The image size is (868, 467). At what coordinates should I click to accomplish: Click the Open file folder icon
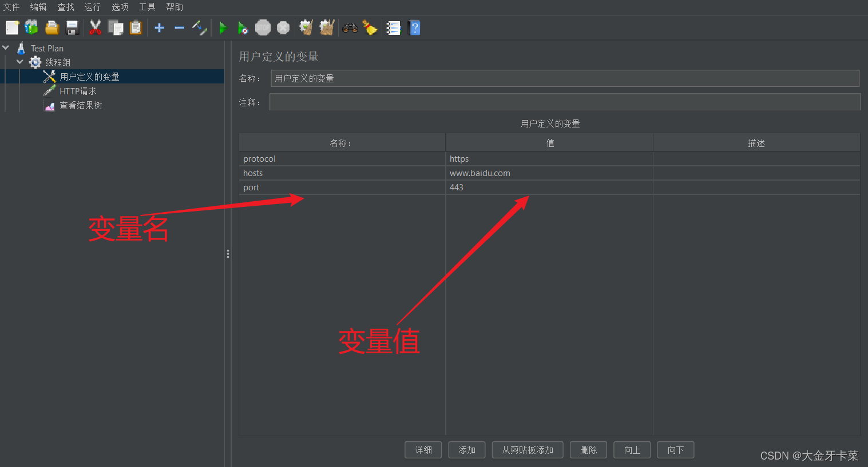click(x=52, y=27)
